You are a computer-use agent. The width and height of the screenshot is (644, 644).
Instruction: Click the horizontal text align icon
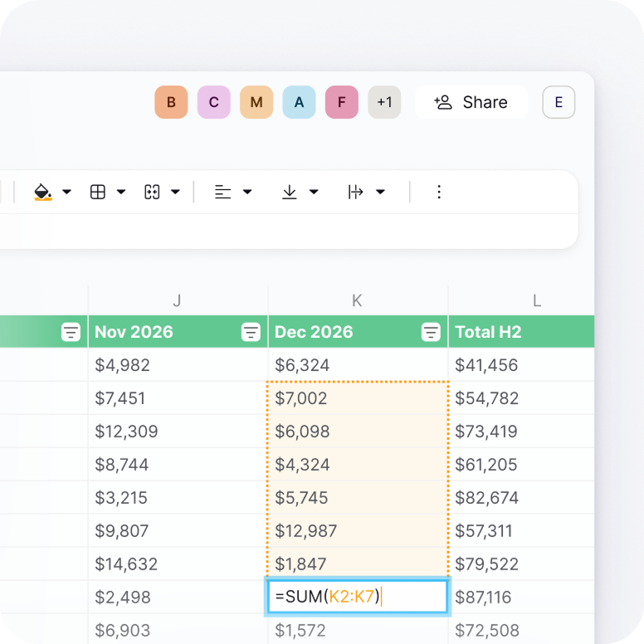coord(222,192)
